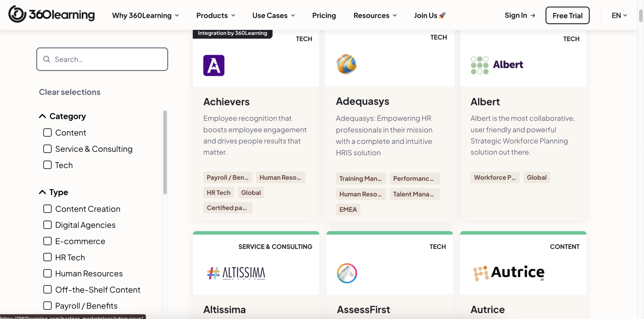
Task: Click the Certified pa... tag on Achievers
Action: (228, 208)
